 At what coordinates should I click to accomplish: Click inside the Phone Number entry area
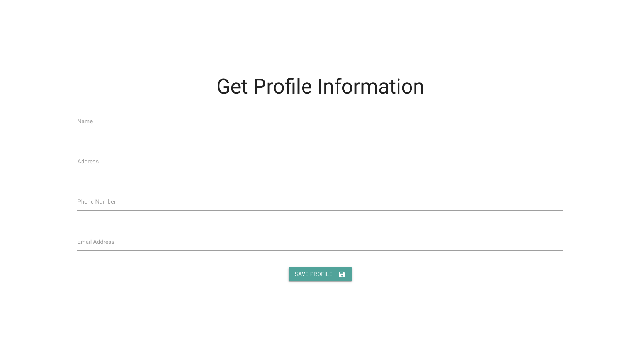point(270,203)
